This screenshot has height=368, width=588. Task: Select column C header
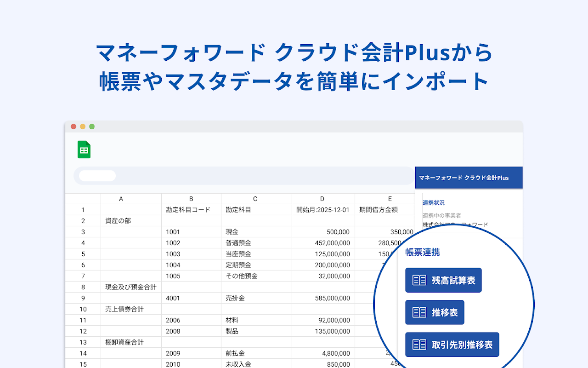256,199
